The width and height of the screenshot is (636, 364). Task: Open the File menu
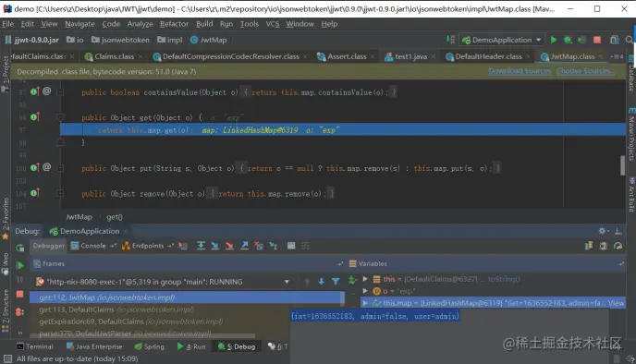click(7, 24)
